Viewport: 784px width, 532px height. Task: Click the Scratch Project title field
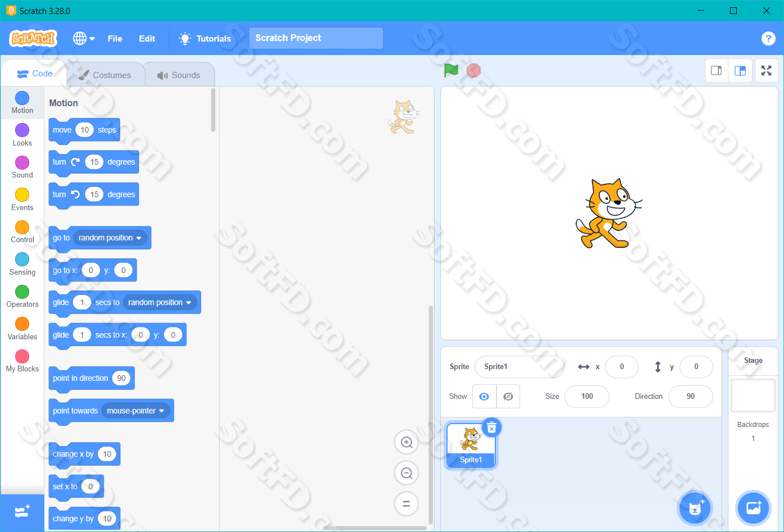pos(316,38)
